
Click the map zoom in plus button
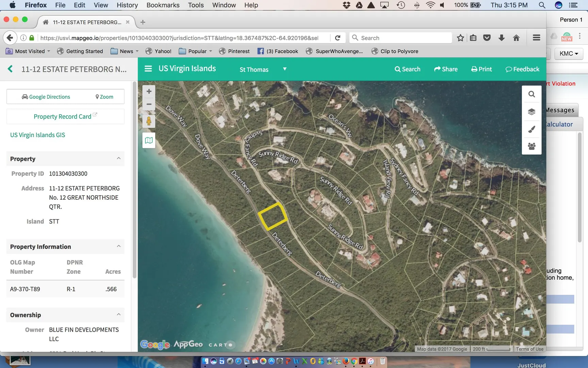pos(149,91)
